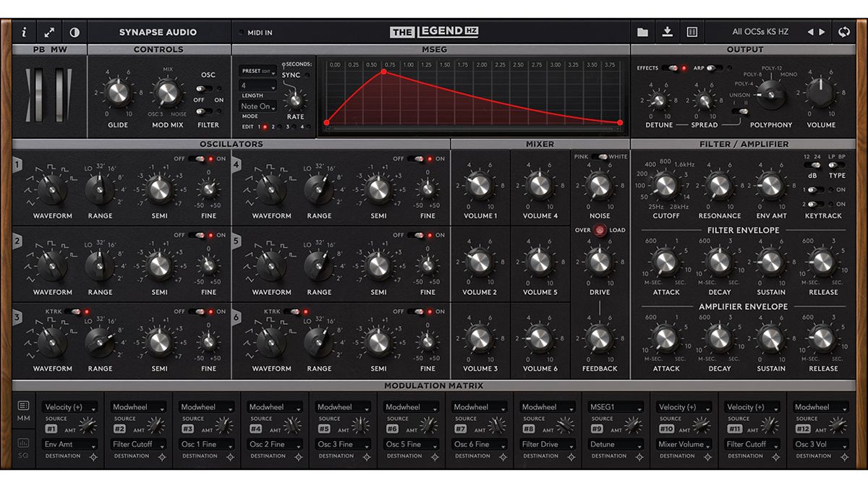
Task: Open slot #12 destination dropdown Osc 3 Vol
Action: click(x=820, y=445)
